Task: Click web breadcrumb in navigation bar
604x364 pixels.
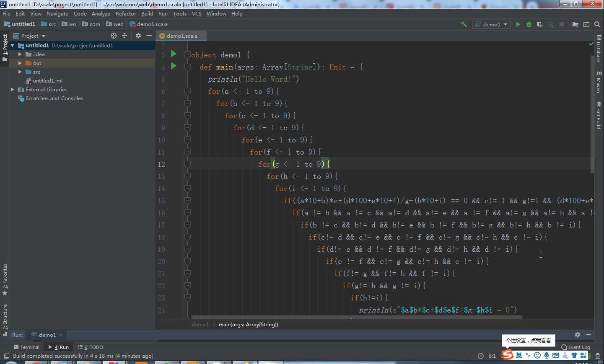Action: (115, 24)
